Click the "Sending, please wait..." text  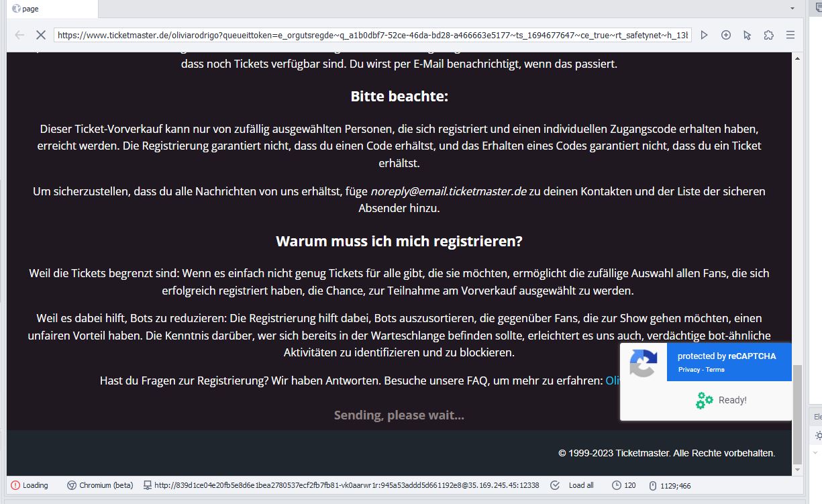pos(399,415)
